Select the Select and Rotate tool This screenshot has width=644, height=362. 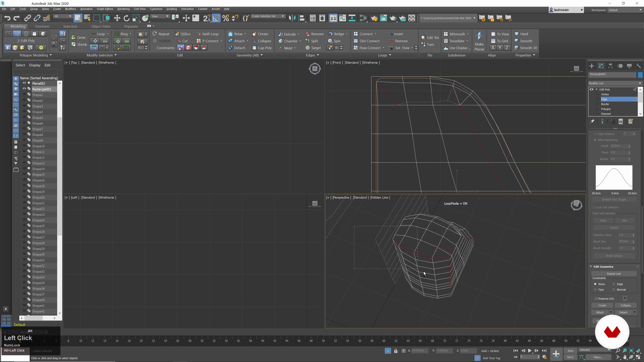coord(126,18)
